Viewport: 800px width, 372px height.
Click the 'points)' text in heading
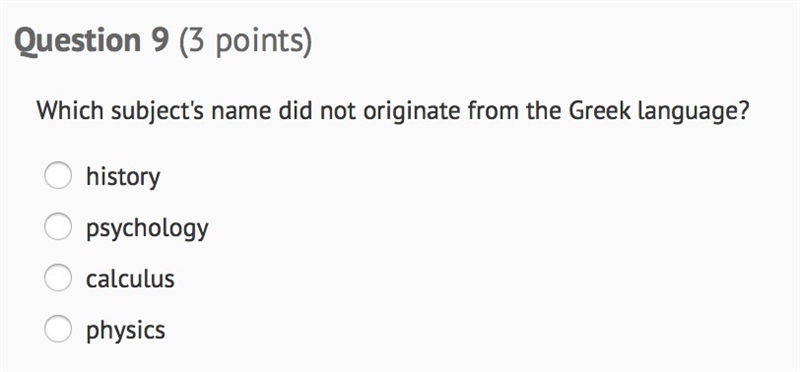pyautogui.click(x=263, y=41)
